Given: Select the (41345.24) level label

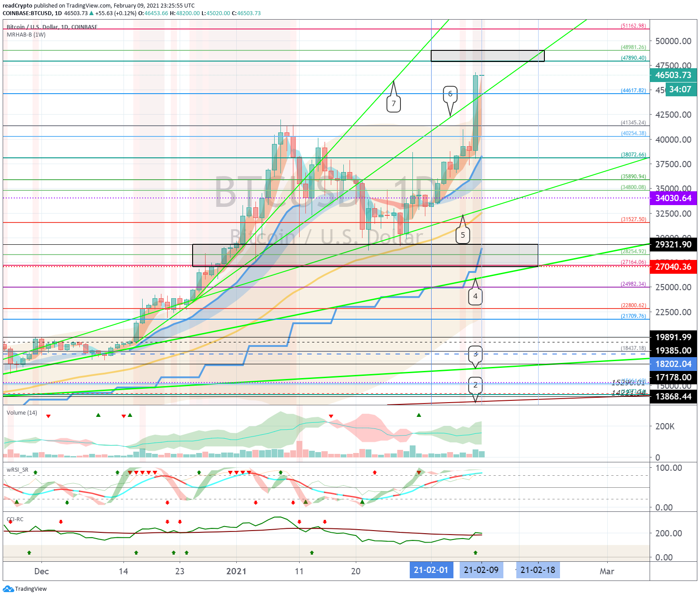Looking at the screenshot, I should (633, 123).
